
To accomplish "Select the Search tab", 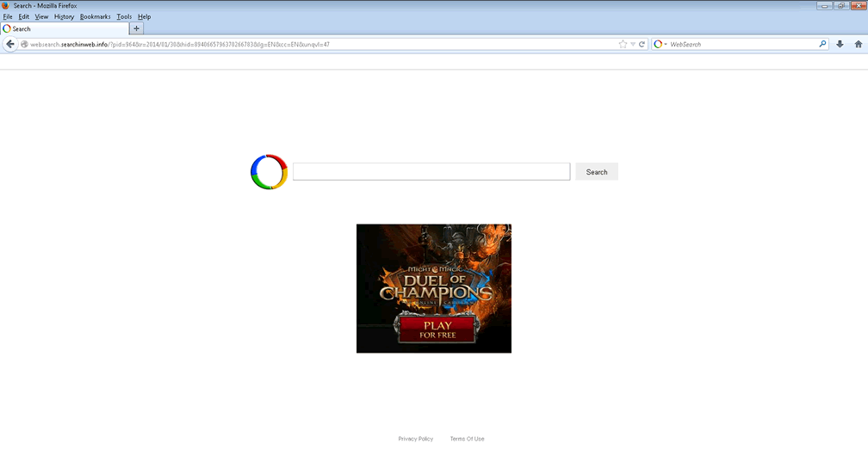I will pyautogui.click(x=60, y=28).
